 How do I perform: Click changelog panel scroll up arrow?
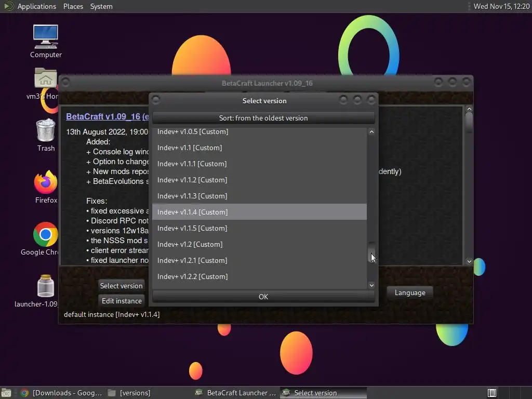[x=469, y=109]
